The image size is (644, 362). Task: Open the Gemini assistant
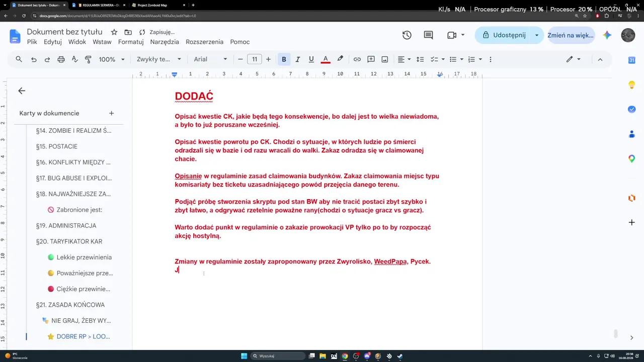pyautogui.click(x=607, y=35)
